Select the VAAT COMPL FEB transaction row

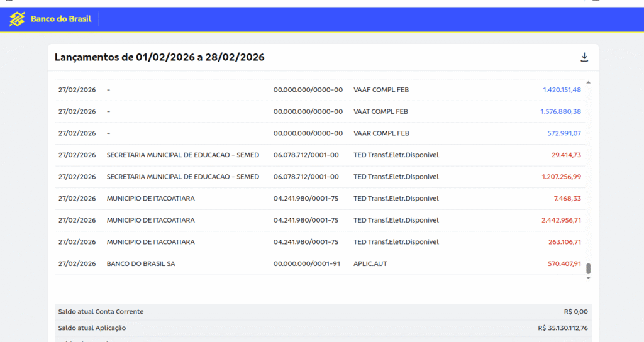pos(320,112)
